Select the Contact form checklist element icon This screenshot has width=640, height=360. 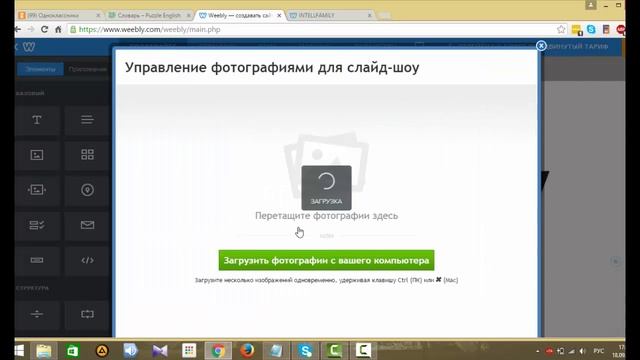click(37, 225)
